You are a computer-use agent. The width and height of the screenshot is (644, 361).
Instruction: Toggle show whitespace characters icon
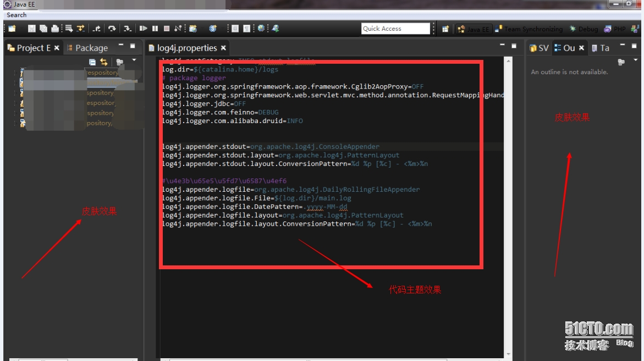point(246,29)
